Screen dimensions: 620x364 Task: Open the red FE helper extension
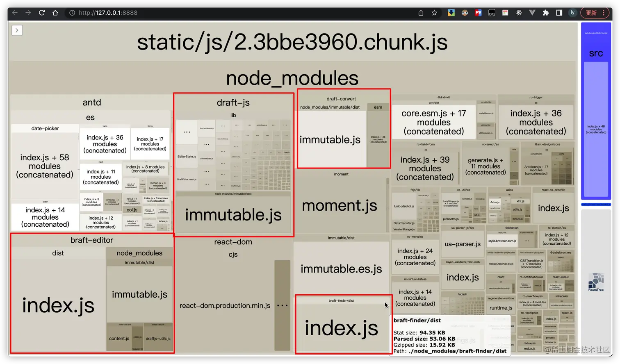(x=478, y=13)
